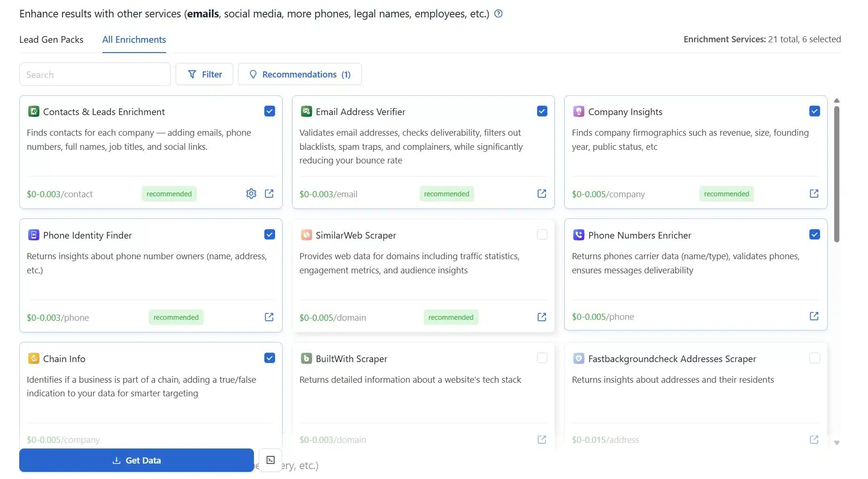Uncheck the Contacts & Leads Enrichment checkbox
868x479 pixels.
[x=269, y=111]
